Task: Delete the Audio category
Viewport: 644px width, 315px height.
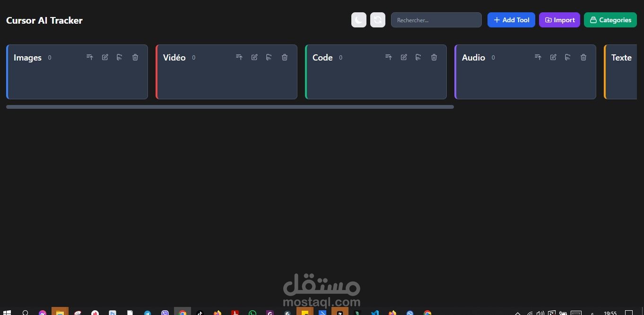Action: pyautogui.click(x=583, y=57)
